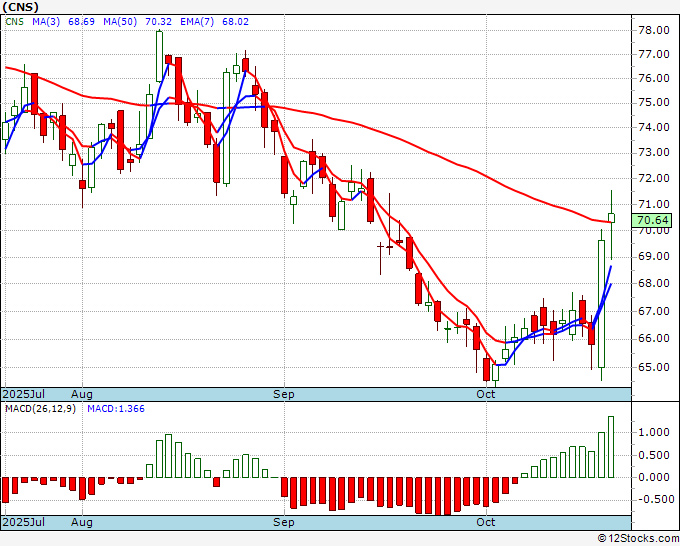
Task: Click the 77.00 price axis label
Action: click(654, 55)
